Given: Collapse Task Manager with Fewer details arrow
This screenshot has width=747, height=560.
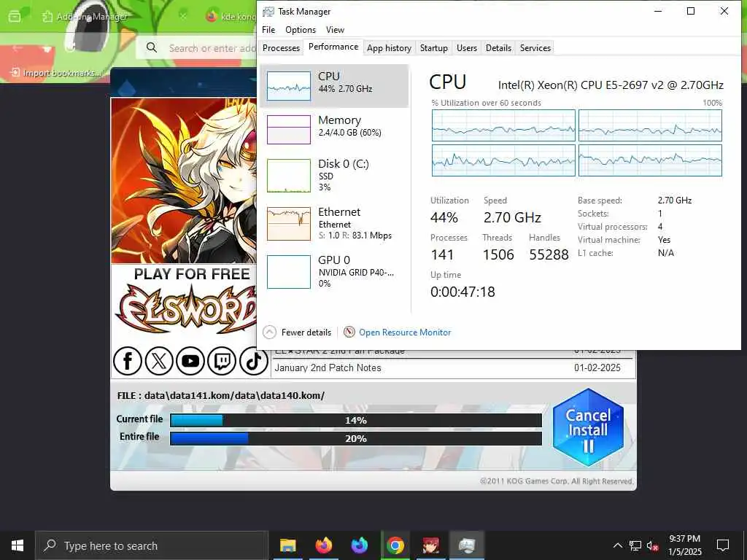Looking at the screenshot, I should (270, 332).
